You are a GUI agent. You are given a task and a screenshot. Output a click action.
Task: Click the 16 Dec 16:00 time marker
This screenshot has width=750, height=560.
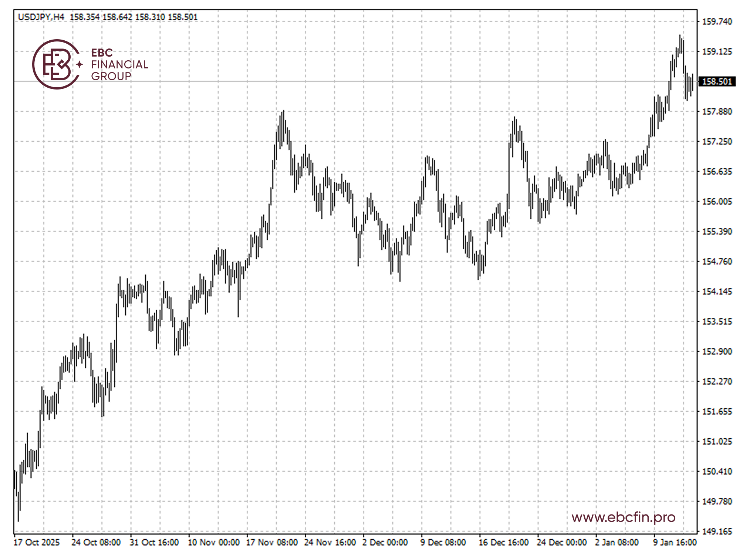pos(503,542)
